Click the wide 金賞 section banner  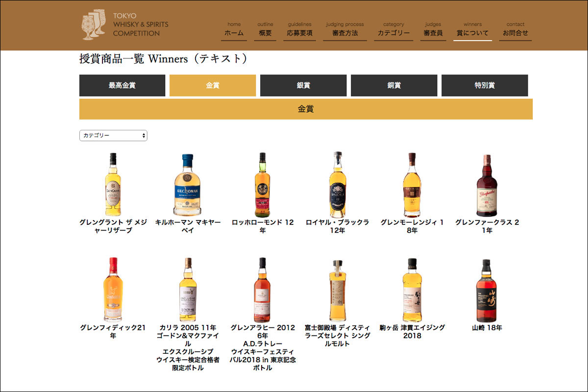tap(306, 109)
